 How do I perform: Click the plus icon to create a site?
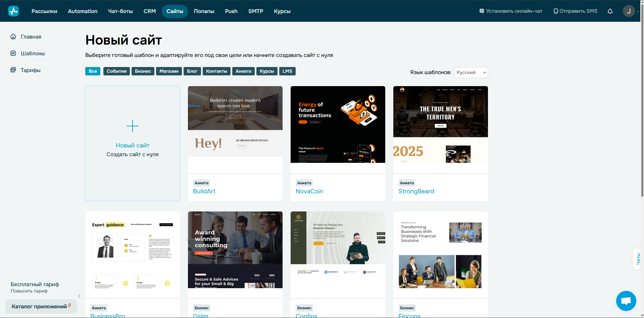(x=133, y=126)
